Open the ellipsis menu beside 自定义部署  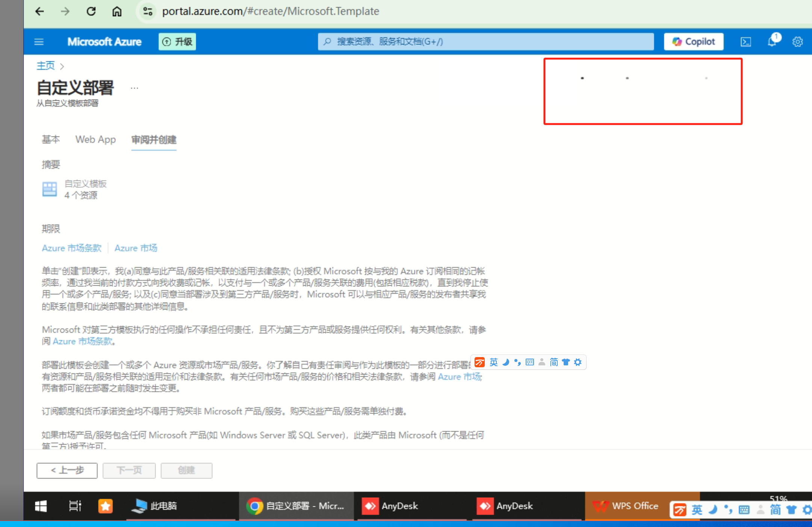135,88
